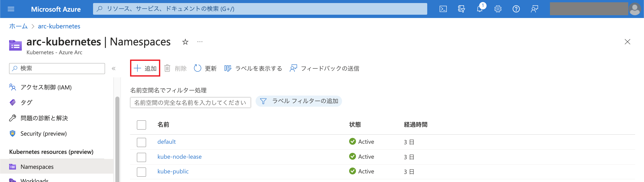Click 更新 to refresh namespaces
The width and height of the screenshot is (644, 182).
(x=205, y=68)
